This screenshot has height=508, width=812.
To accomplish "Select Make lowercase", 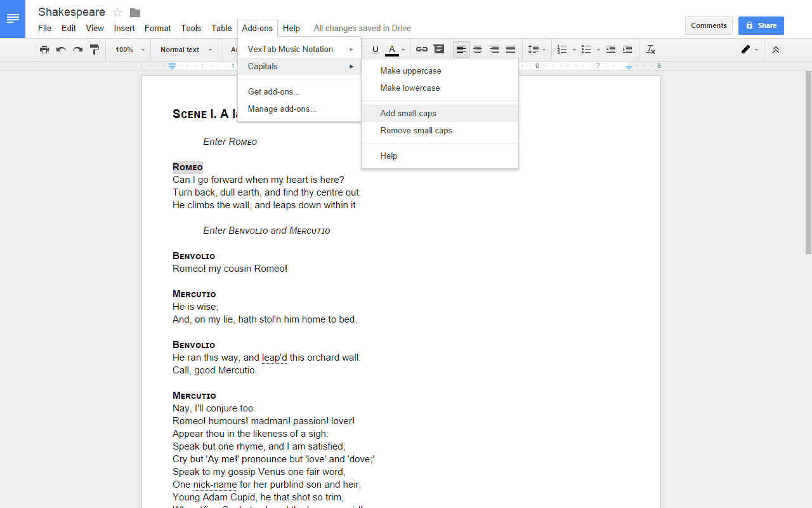I will click(440, 88).
